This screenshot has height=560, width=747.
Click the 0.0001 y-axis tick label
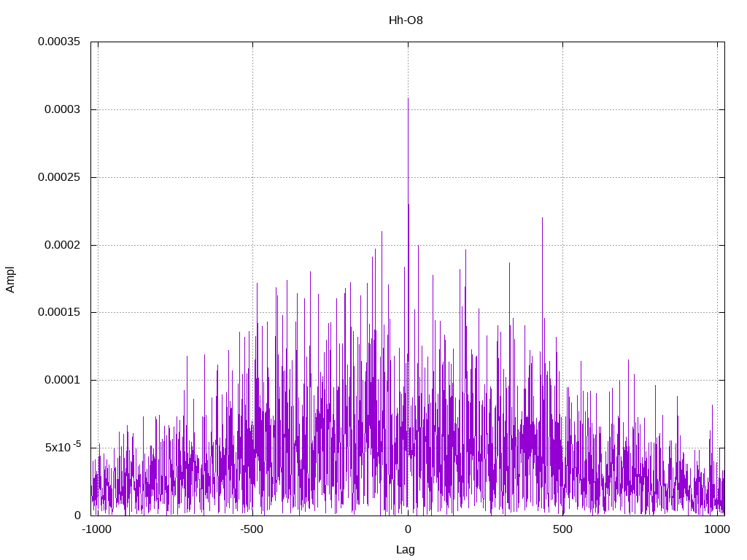[63, 380]
